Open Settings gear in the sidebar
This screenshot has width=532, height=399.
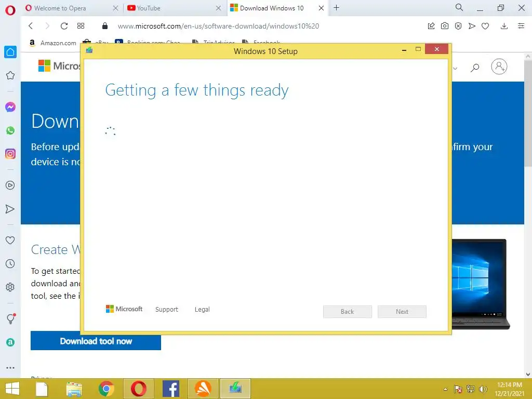click(x=10, y=287)
